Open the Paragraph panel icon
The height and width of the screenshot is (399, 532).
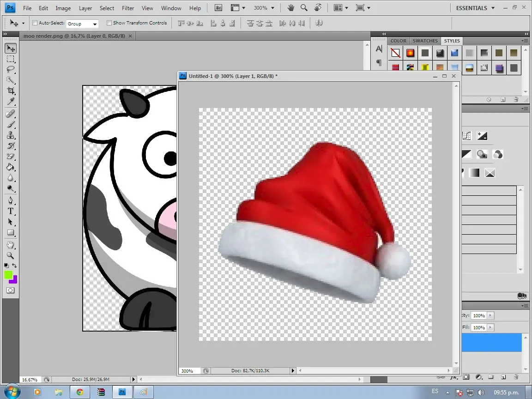379,62
